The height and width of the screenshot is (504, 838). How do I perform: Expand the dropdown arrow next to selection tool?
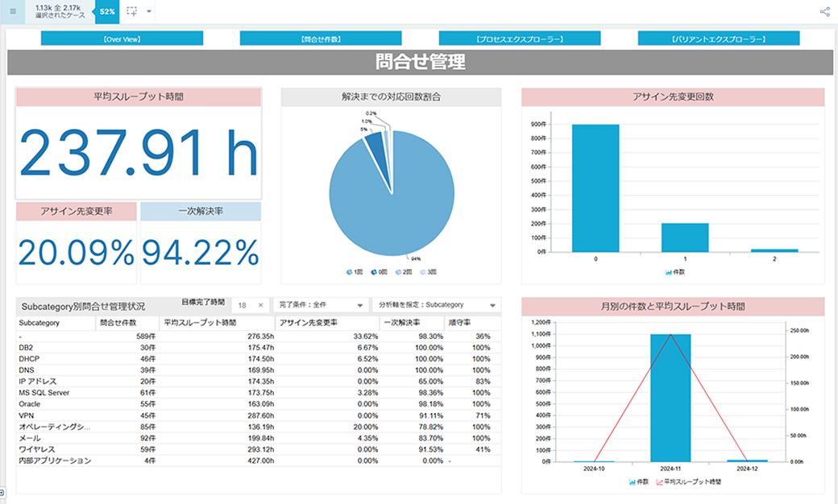point(150,12)
